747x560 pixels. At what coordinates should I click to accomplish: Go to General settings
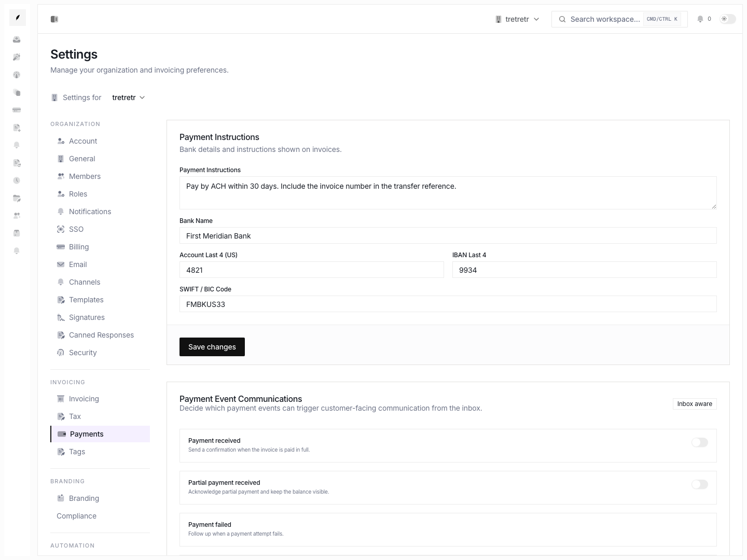click(x=100, y=159)
